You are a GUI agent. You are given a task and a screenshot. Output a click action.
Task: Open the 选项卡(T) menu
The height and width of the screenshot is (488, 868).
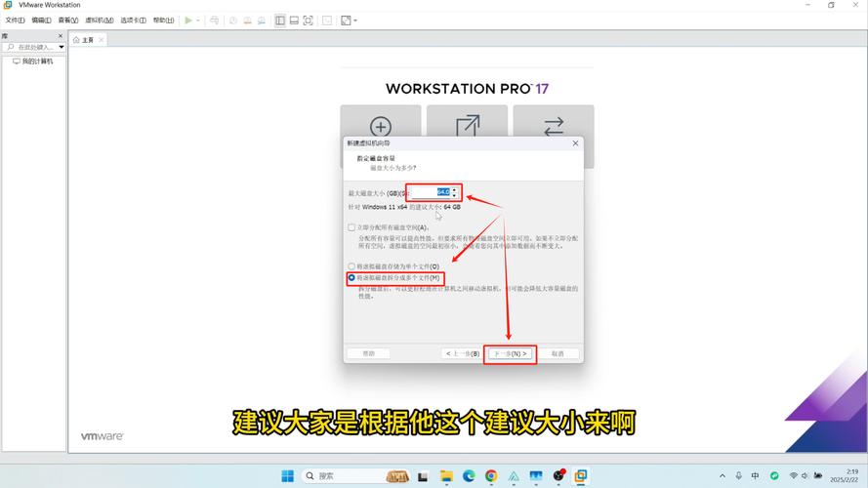click(x=134, y=20)
